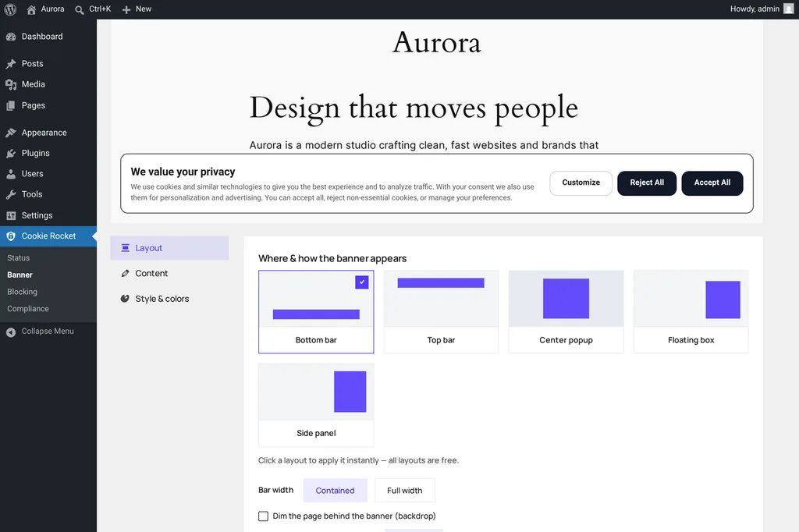
Task: Open Settings menu item
Action: pos(48,215)
